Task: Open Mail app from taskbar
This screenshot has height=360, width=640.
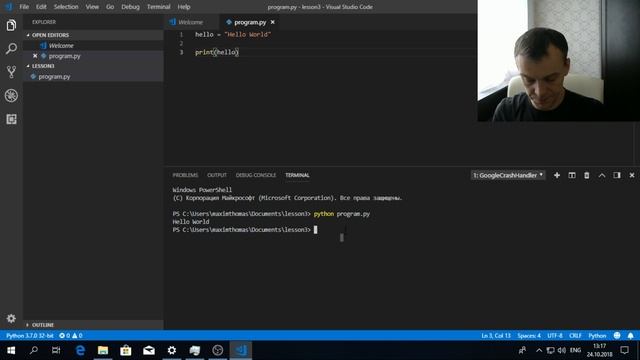Action: tap(149, 350)
